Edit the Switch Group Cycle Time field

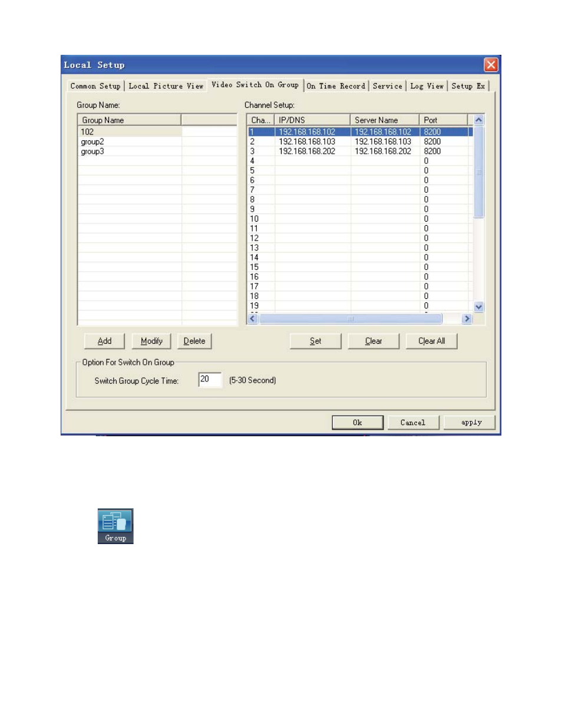210,380
